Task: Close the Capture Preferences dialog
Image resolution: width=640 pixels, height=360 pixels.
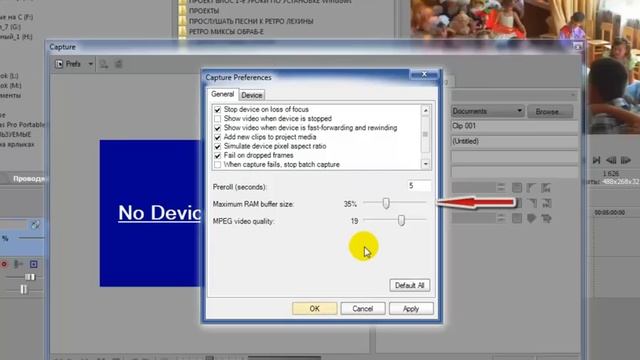Action: (424, 74)
